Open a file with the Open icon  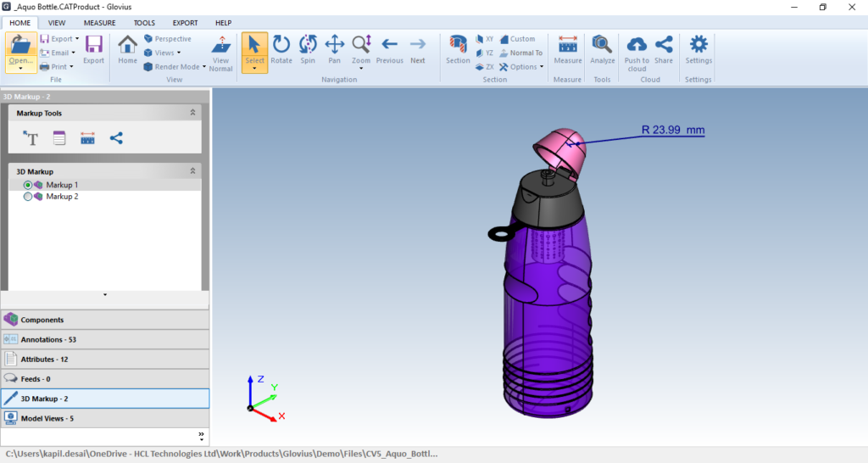coord(21,44)
